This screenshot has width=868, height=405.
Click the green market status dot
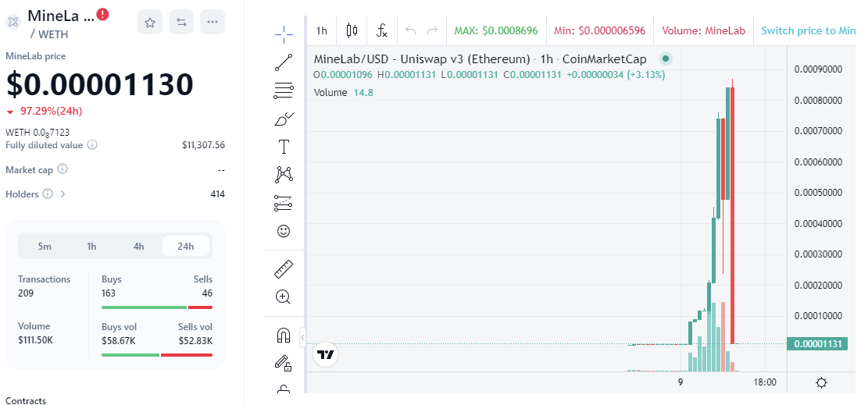(x=666, y=59)
